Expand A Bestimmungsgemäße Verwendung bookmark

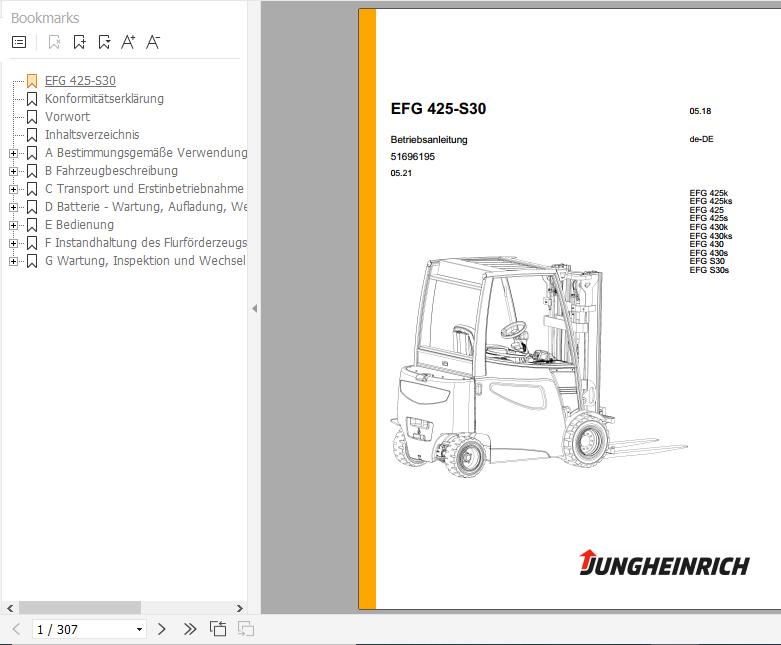[x=13, y=153]
